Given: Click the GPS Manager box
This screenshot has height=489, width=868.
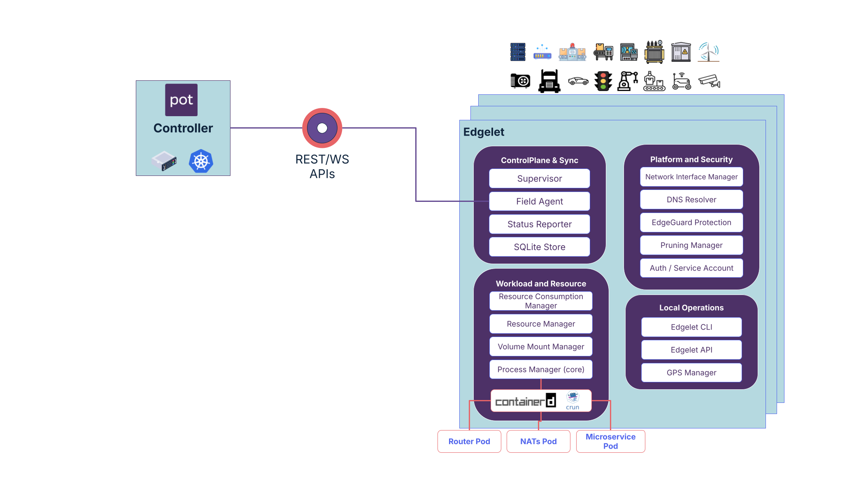Looking at the screenshot, I should coord(691,372).
